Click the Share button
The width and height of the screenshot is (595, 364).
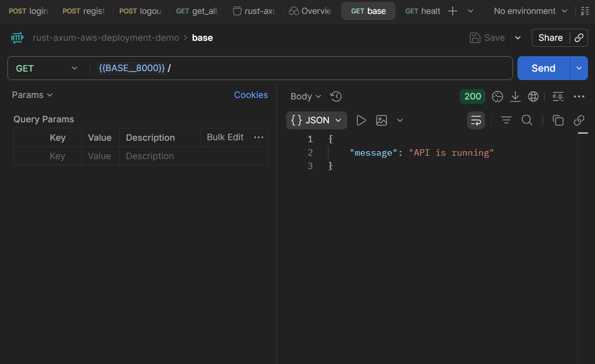551,37
